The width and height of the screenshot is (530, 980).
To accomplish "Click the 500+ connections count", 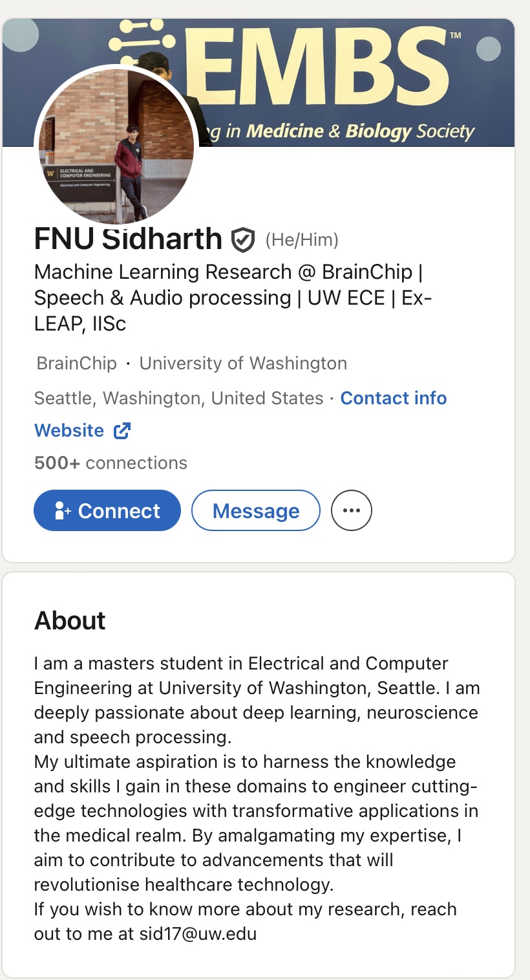I will click(x=111, y=463).
